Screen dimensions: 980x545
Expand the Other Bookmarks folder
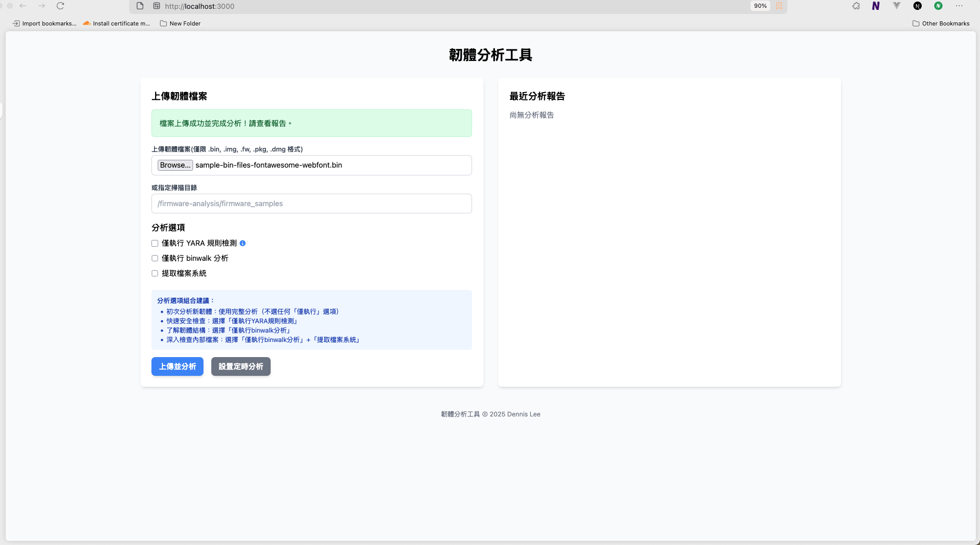tap(941, 23)
